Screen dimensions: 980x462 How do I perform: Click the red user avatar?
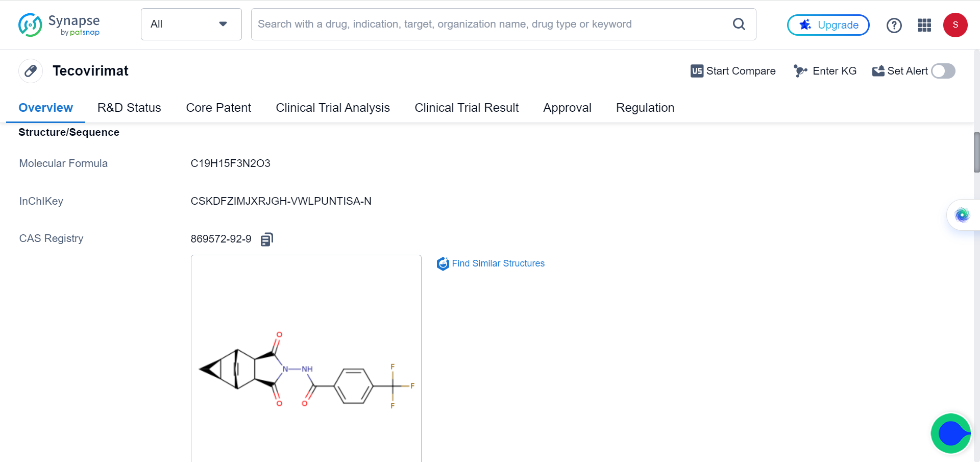point(955,25)
